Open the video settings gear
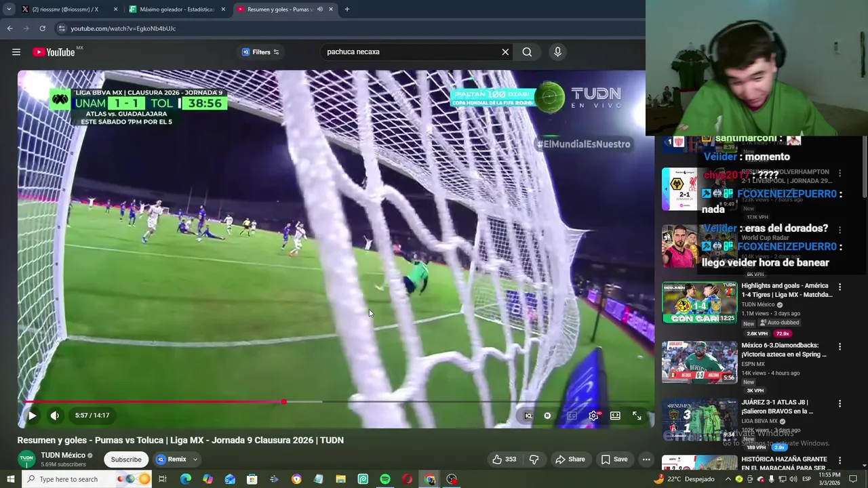 click(593, 416)
